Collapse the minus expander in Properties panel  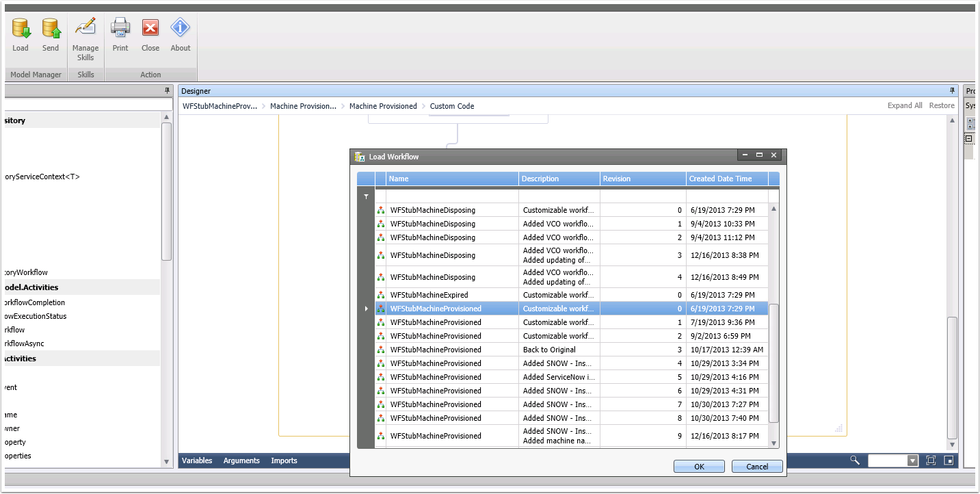(969, 139)
